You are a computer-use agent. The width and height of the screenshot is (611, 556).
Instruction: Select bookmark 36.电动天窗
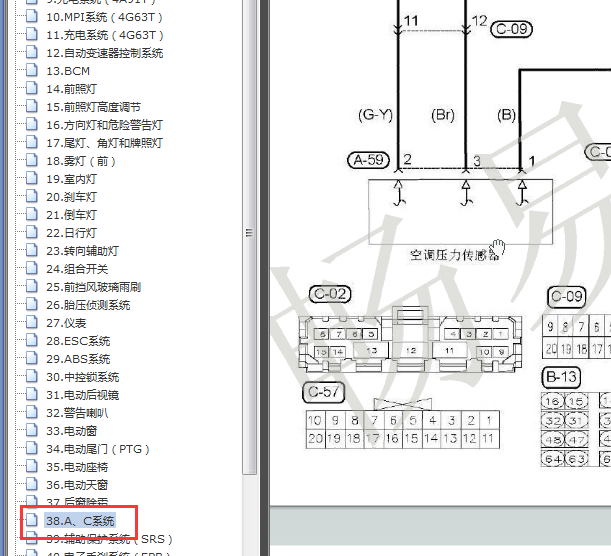[x=77, y=485]
